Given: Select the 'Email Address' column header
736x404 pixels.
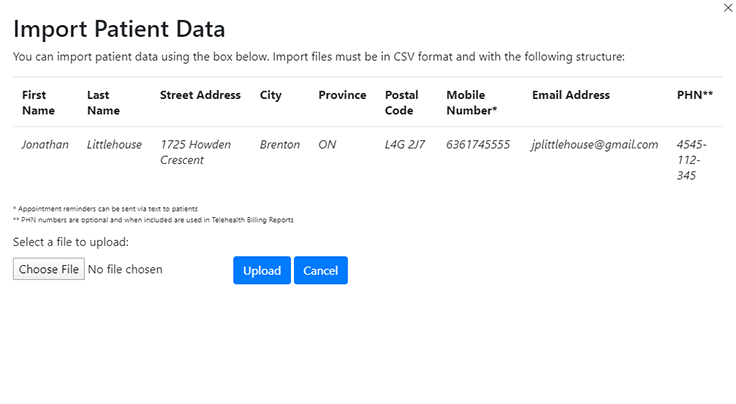Looking at the screenshot, I should click(x=571, y=95).
